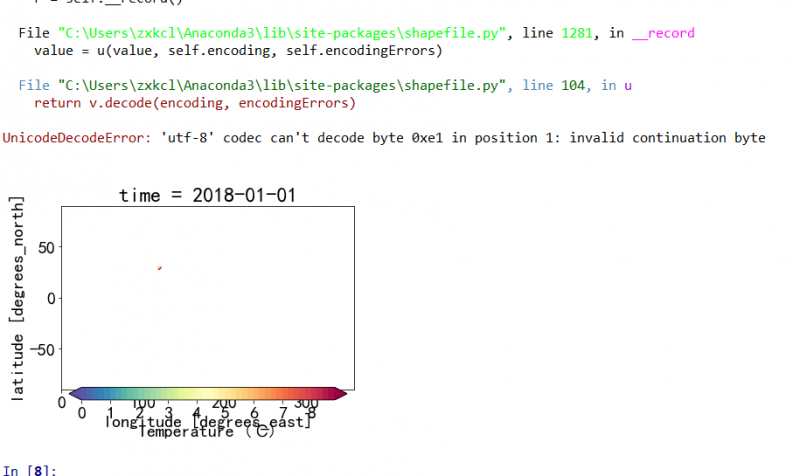800x476 pixels.
Task: Click the 'value = u(value...' code line
Action: click(x=238, y=49)
